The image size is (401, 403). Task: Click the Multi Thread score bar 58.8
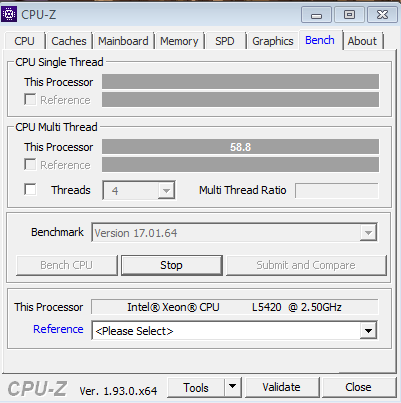[240, 147]
